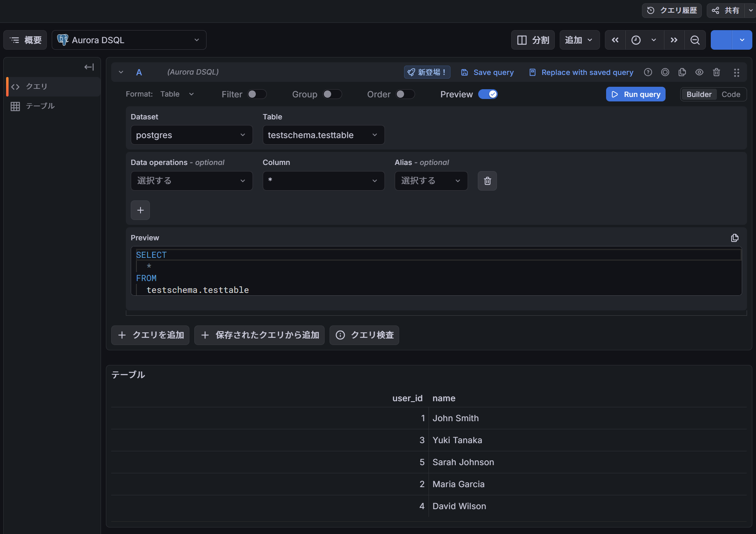This screenshot has width=756, height=534.
Task: Open the Table dropdown showing testschema.testtable
Action: click(x=323, y=135)
